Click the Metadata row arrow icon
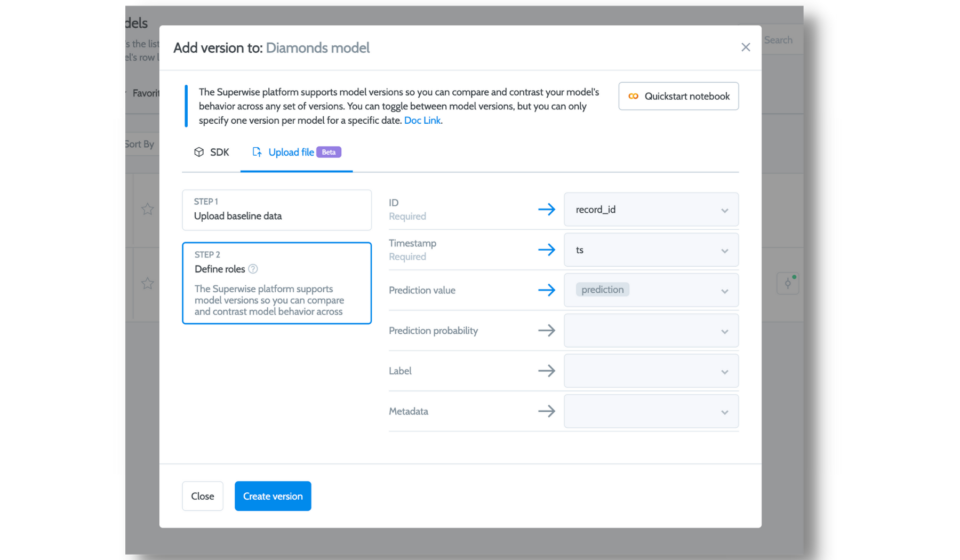Image resolution: width=960 pixels, height=560 pixels. 547,411
